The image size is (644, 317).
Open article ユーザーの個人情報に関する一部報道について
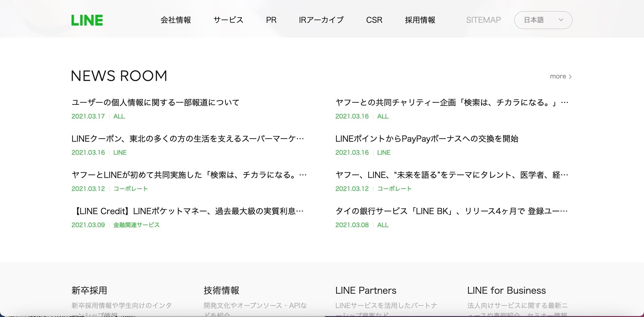coord(155,103)
